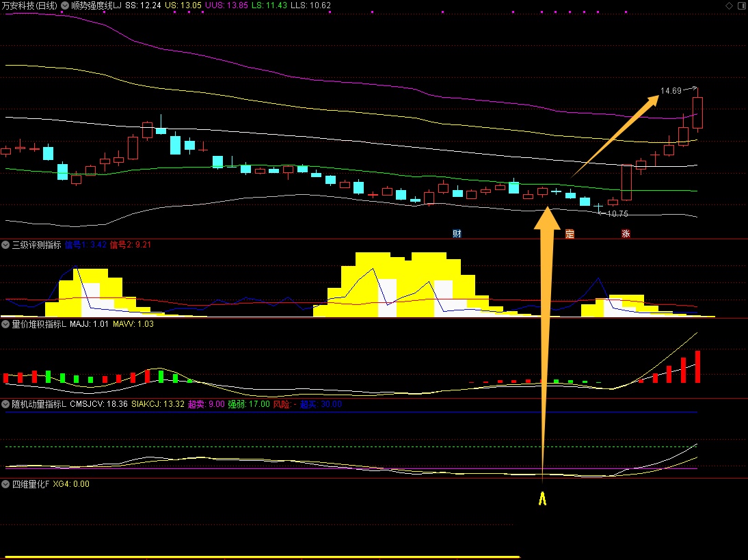The width and height of the screenshot is (748, 560).
Task: Open the 量价堆积指标L panel dropdown arrow
Action: (x=6, y=324)
